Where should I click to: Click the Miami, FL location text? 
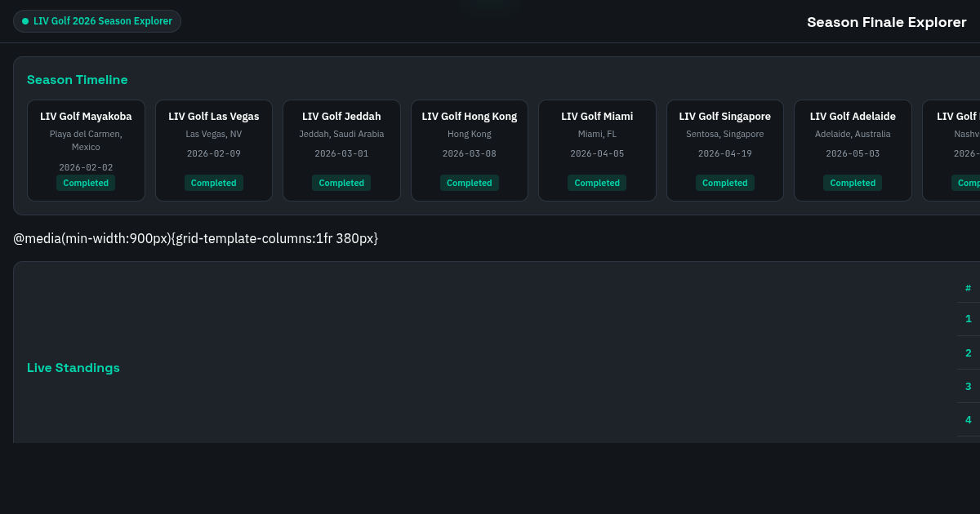[x=597, y=134]
